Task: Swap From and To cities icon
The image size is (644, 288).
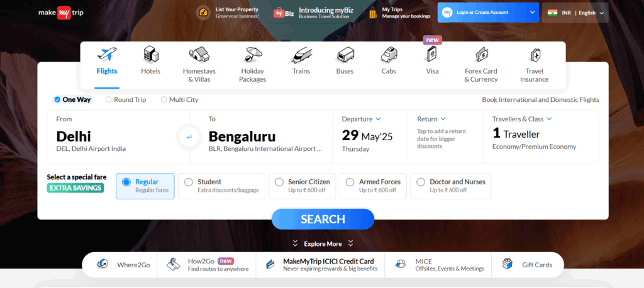Action: (189, 137)
